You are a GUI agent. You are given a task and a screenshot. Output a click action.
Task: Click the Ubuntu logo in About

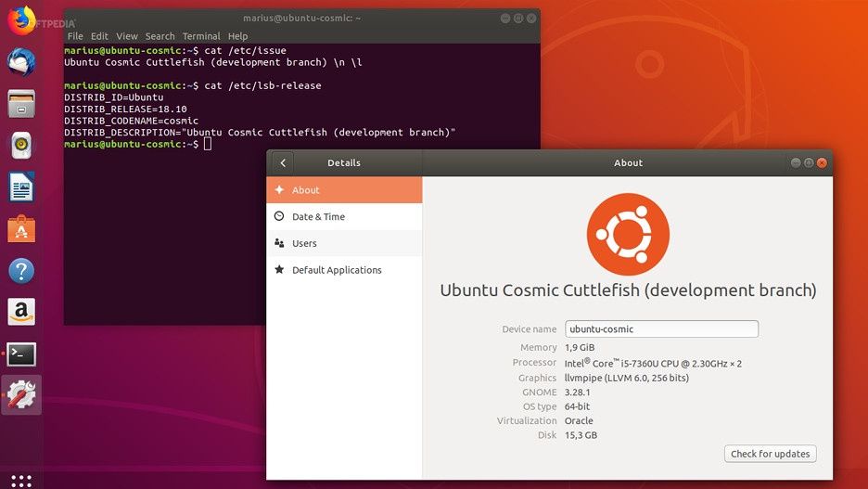(x=628, y=234)
